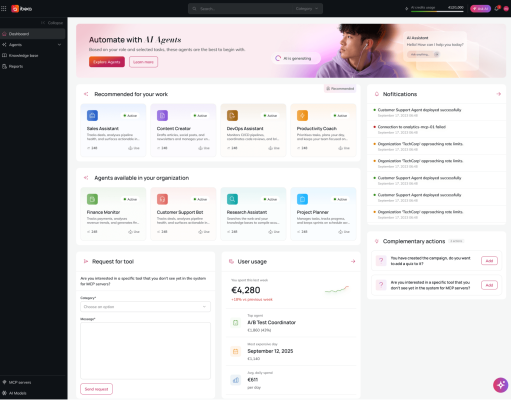This screenshot has width=511, height=400.
Task: Click the Finance Monitor agent icon
Action: tap(92, 199)
